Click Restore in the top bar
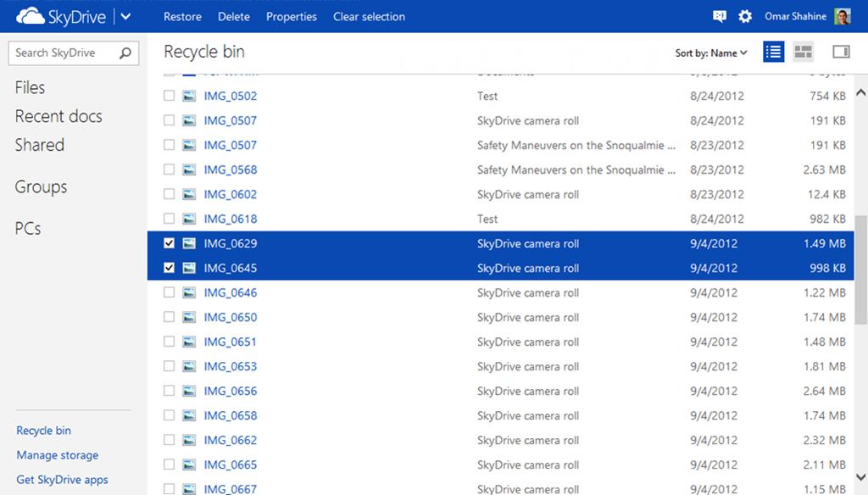This screenshot has width=868, height=495. pyautogui.click(x=183, y=17)
